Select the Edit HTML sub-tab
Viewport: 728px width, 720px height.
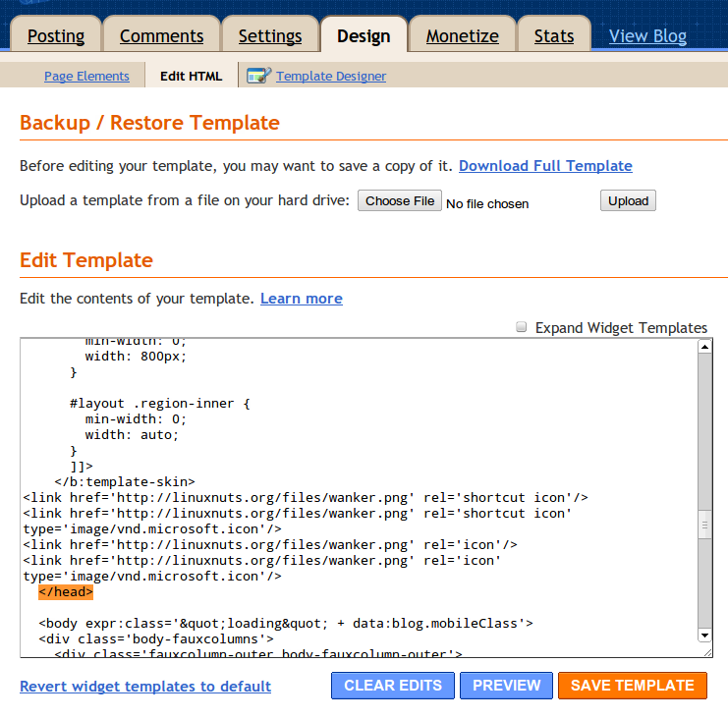[191, 76]
